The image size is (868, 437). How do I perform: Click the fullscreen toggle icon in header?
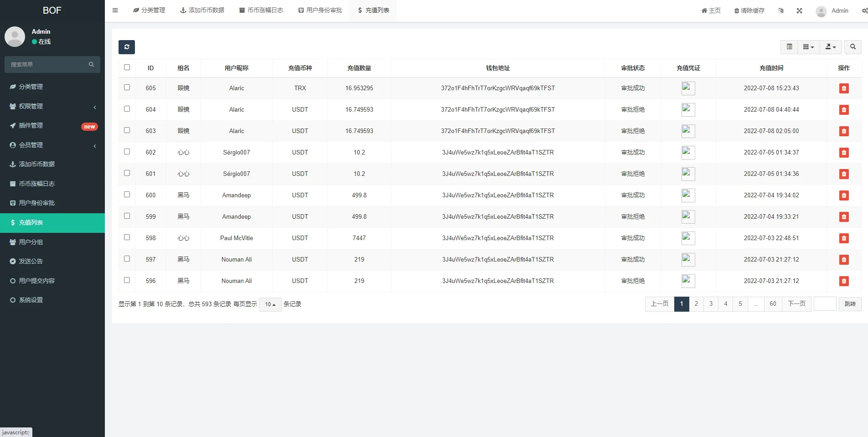coord(799,10)
